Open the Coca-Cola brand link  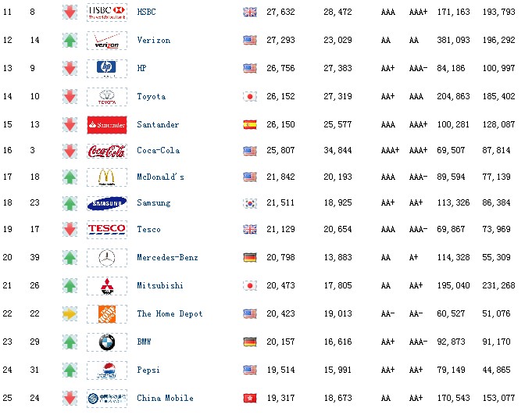point(159,150)
